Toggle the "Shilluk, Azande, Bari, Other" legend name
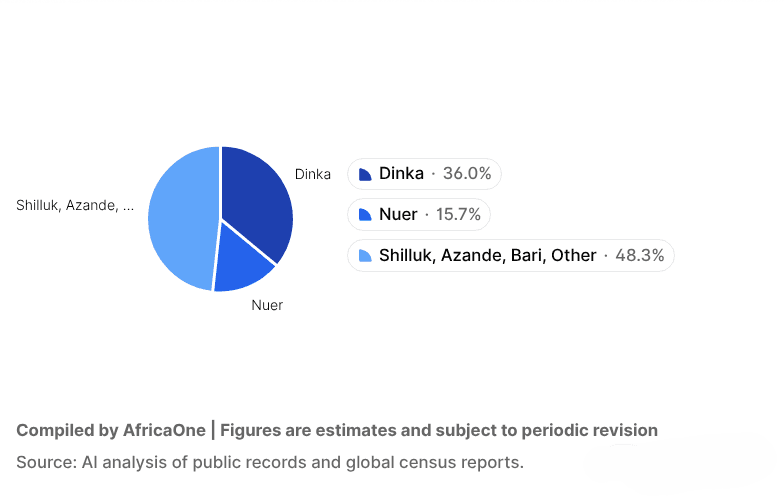 coord(487,256)
